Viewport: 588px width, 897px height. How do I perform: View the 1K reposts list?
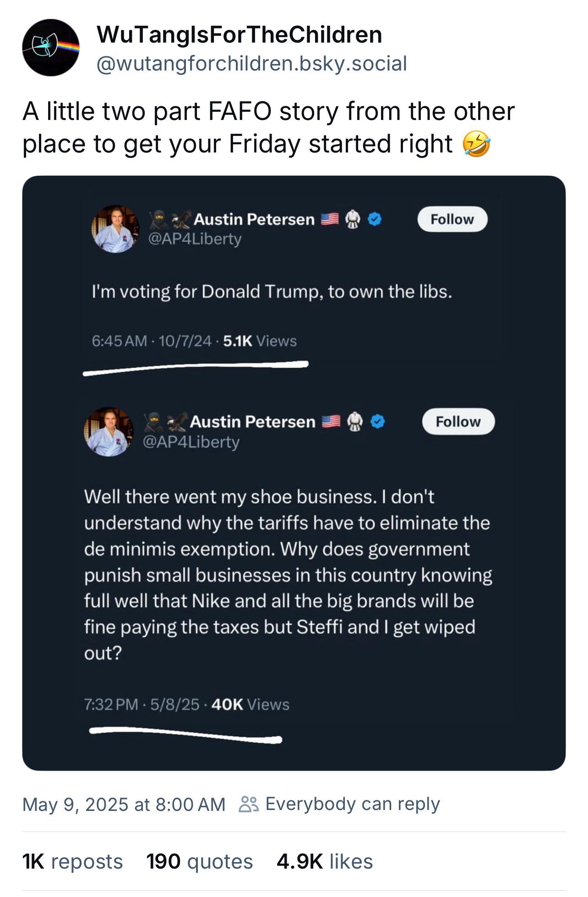(x=72, y=861)
